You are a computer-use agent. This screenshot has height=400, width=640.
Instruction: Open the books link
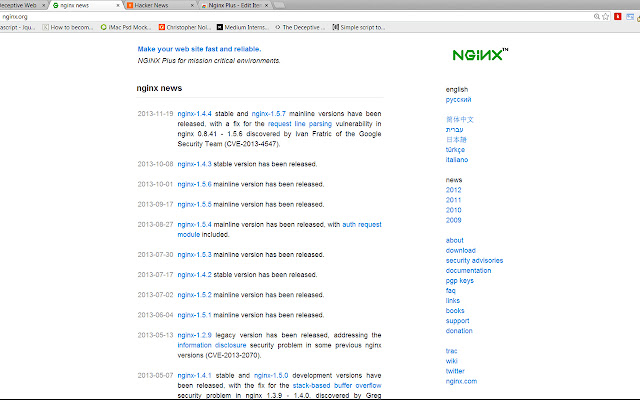(x=455, y=311)
